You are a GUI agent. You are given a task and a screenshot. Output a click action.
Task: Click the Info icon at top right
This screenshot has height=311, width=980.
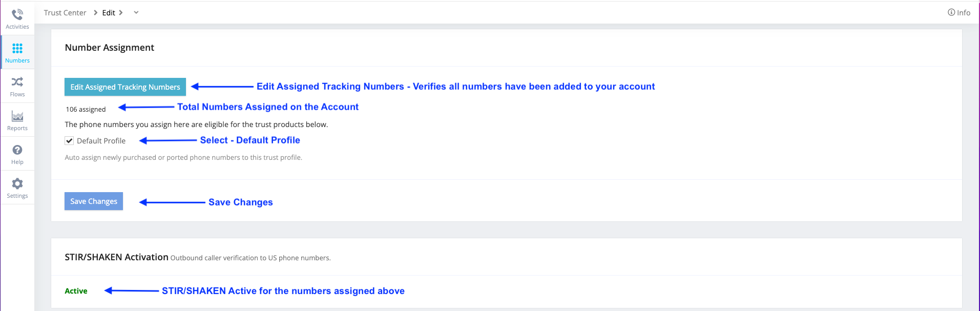click(x=951, y=12)
